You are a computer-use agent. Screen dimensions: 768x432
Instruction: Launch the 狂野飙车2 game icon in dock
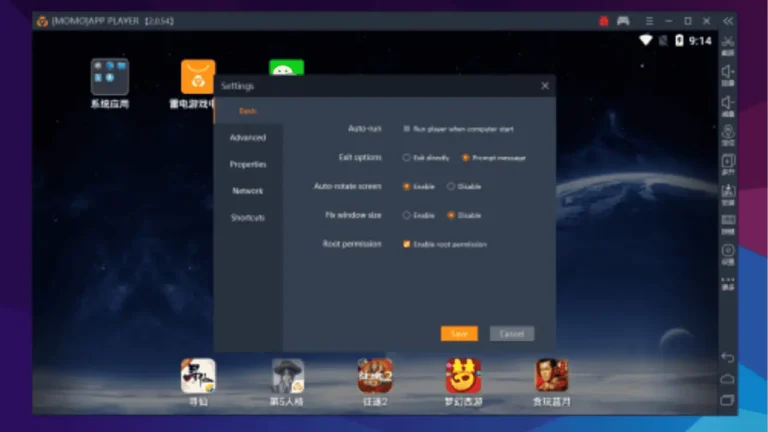coord(375,376)
